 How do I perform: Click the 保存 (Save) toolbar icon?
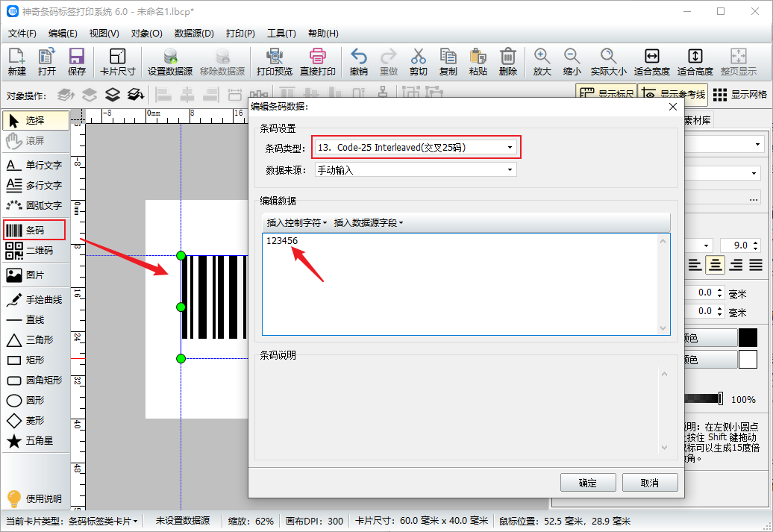coord(76,62)
